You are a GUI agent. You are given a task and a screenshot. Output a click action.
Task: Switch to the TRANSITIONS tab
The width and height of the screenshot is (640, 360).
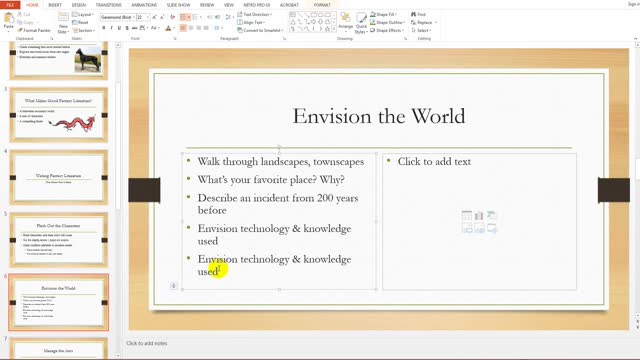point(109,5)
